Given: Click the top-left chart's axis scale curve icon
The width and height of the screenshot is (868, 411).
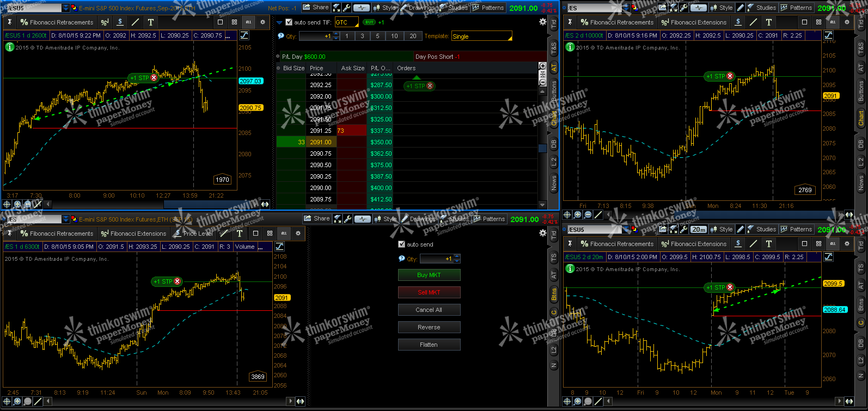Looking at the screenshot, I should coord(244,35).
